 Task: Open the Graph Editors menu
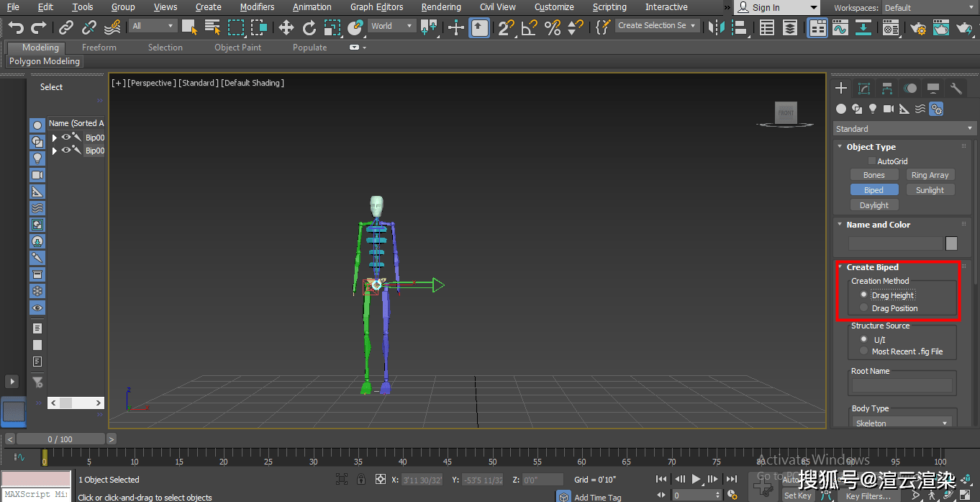point(377,7)
